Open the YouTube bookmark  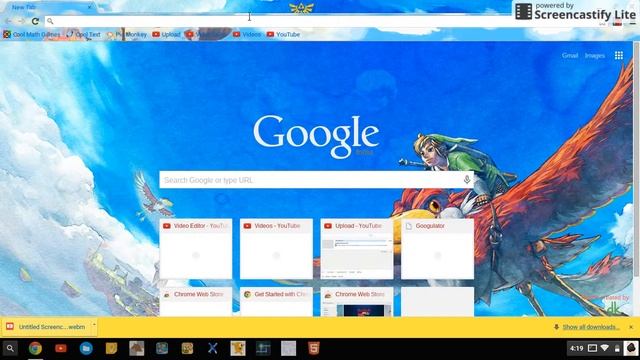pos(283,35)
